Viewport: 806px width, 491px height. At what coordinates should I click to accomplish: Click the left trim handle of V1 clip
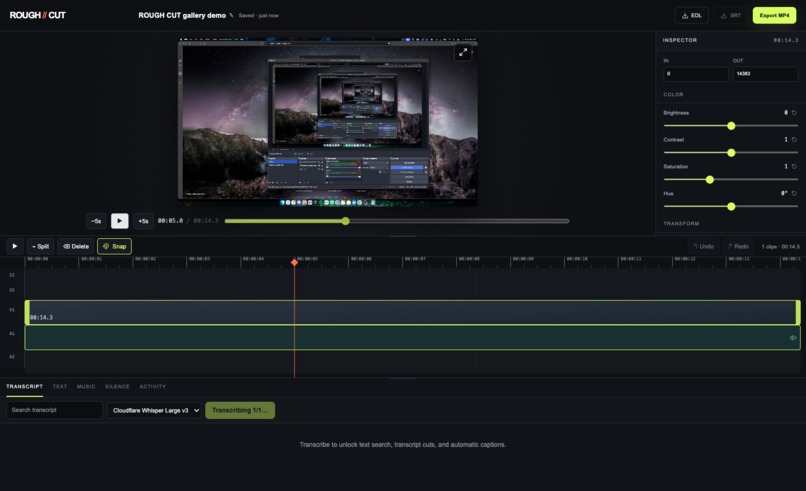pyautogui.click(x=27, y=312)
